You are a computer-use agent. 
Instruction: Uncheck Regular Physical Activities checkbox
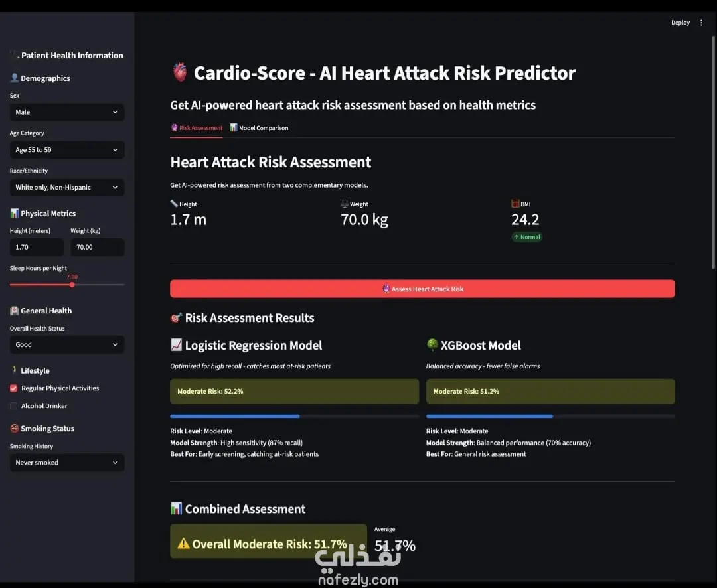(14, 388)
